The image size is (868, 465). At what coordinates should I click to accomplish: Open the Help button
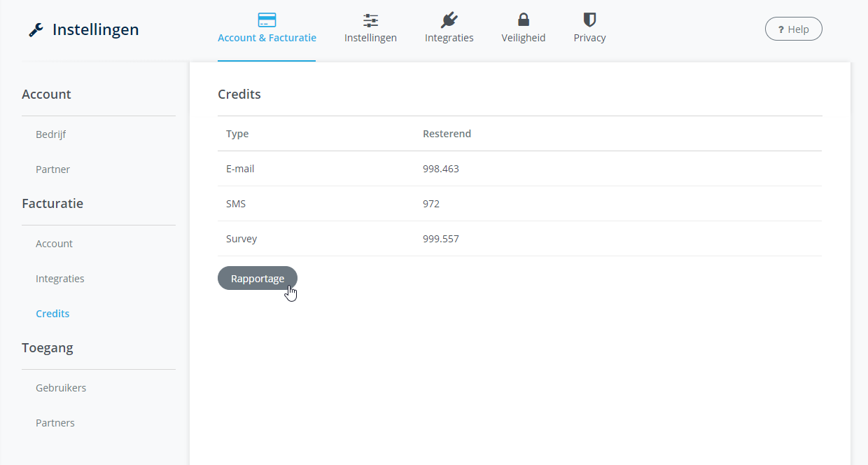[793, 29]
